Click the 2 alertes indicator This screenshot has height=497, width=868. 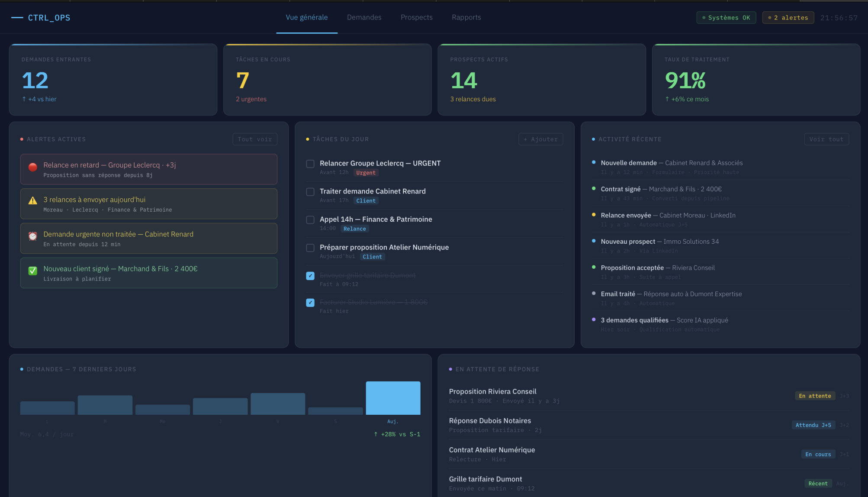tap(788, 17)
